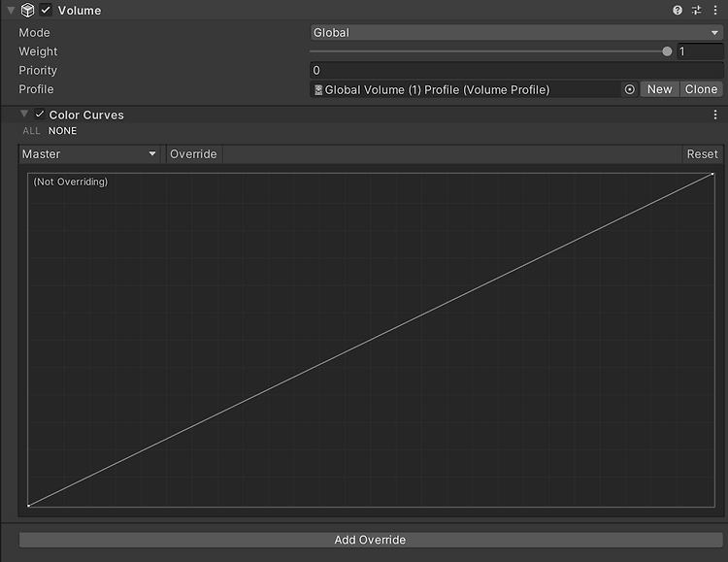Screen dimensions: 728x562
Task: Click the Weight slider handle
Action: [x=667, y=51]
